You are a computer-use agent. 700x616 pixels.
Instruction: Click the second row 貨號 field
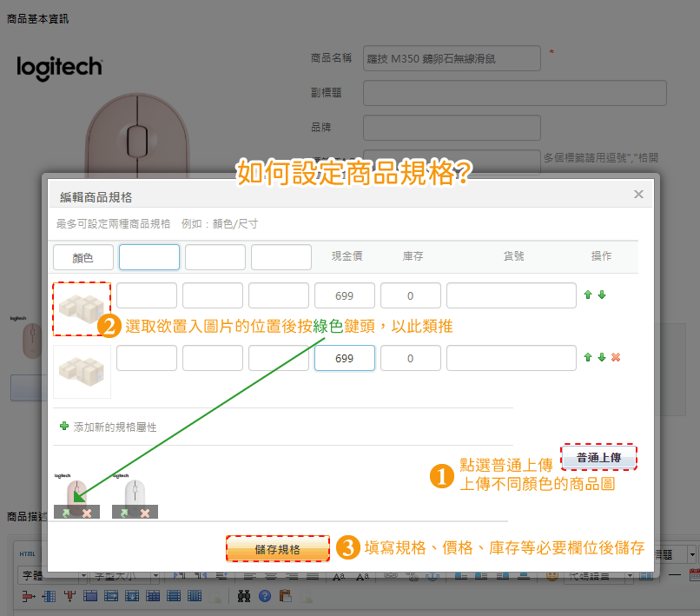(x=512, y=358)
